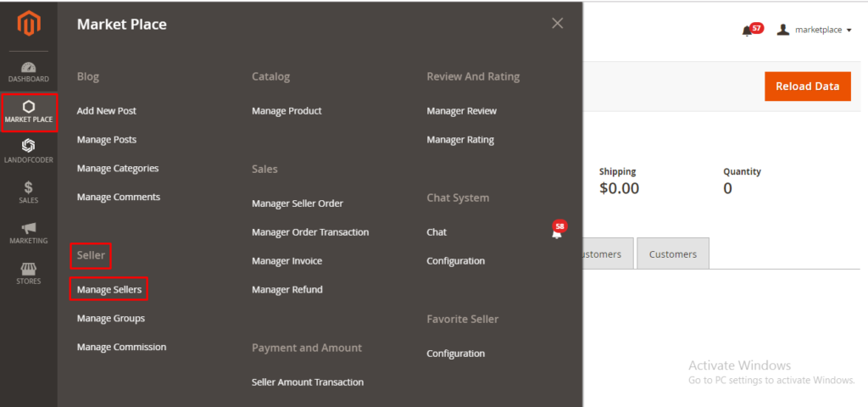The height and width of the screenshot is (407, 868).
Task: Click the Market Place panel title
Action: click(x=122, y=25)
